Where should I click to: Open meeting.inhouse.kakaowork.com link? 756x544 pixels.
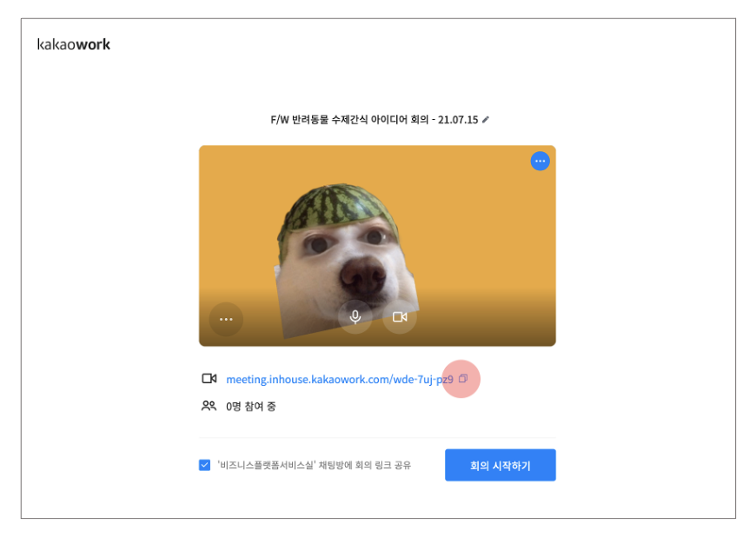click(340, 380)
